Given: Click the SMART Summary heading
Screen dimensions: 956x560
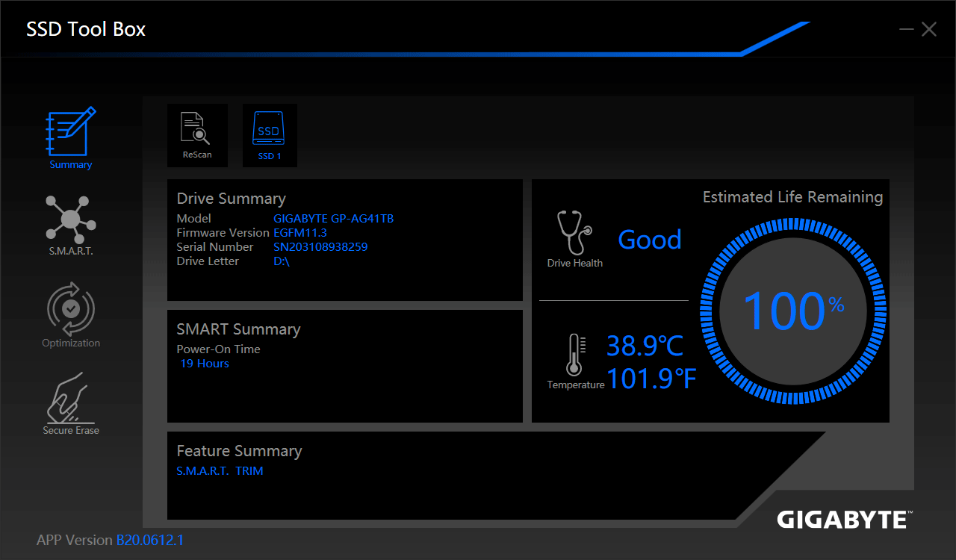Looking at the screenshot, I should (x=238, y=330).
